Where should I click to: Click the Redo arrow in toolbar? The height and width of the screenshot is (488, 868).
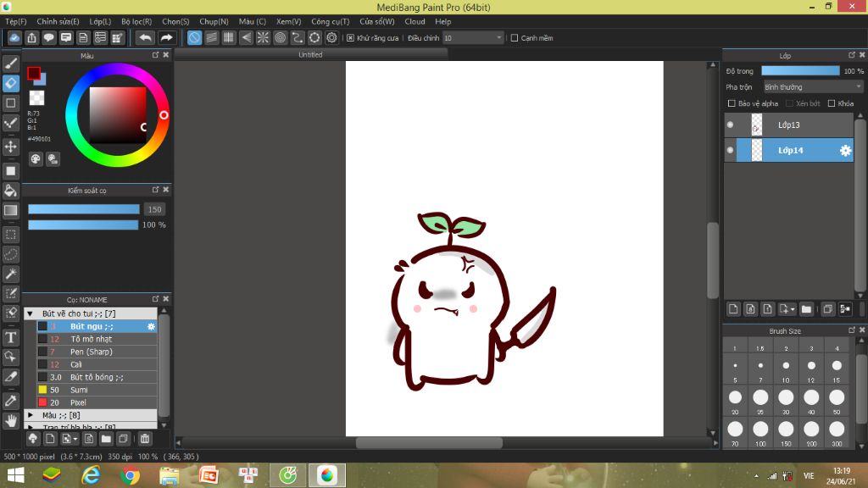point(167,38)
